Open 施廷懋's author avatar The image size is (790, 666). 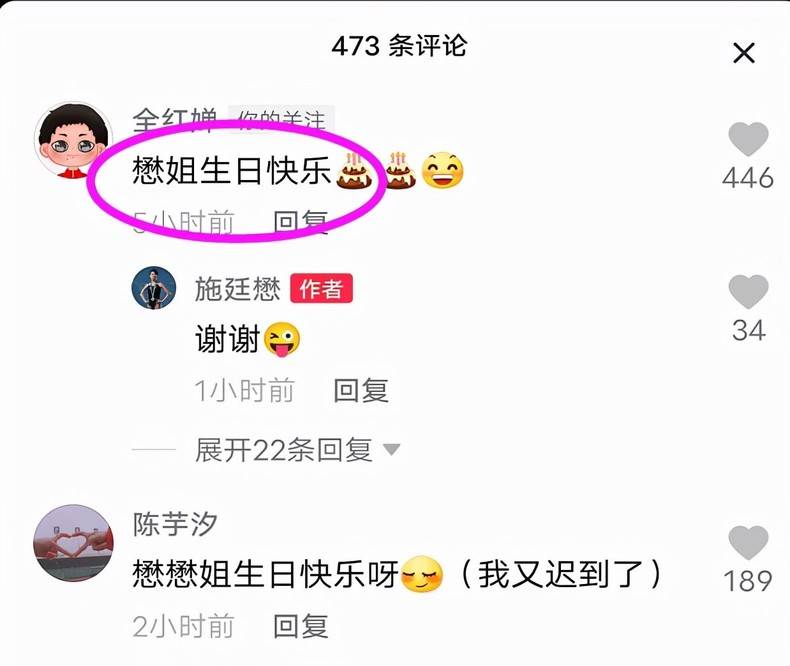pyautogui.click(x=154, y=288)
